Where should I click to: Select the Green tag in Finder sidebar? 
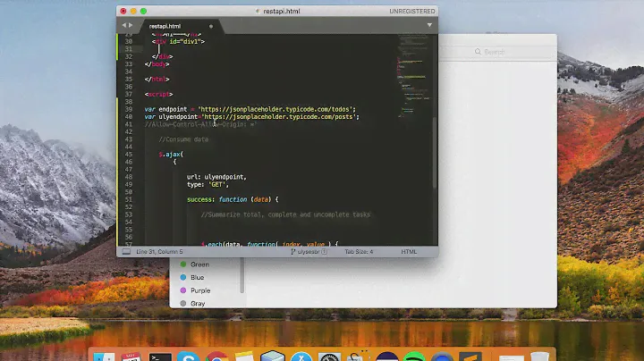pos(199,264)
